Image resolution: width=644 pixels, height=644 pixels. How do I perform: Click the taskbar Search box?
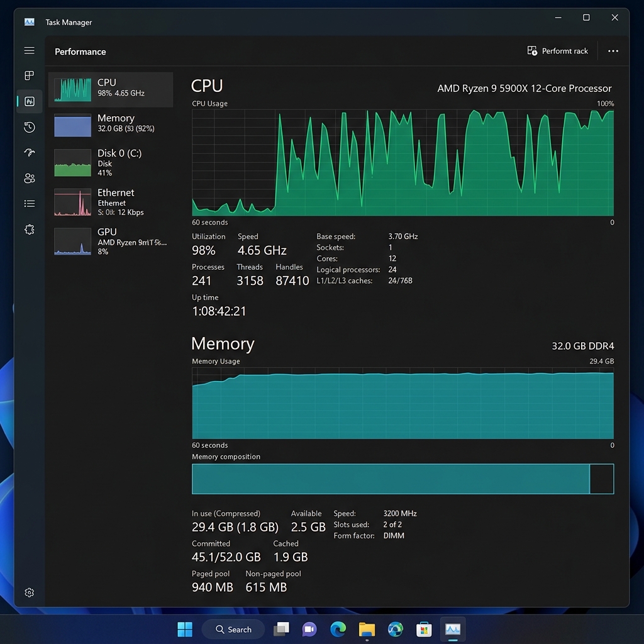click(233, 629)
